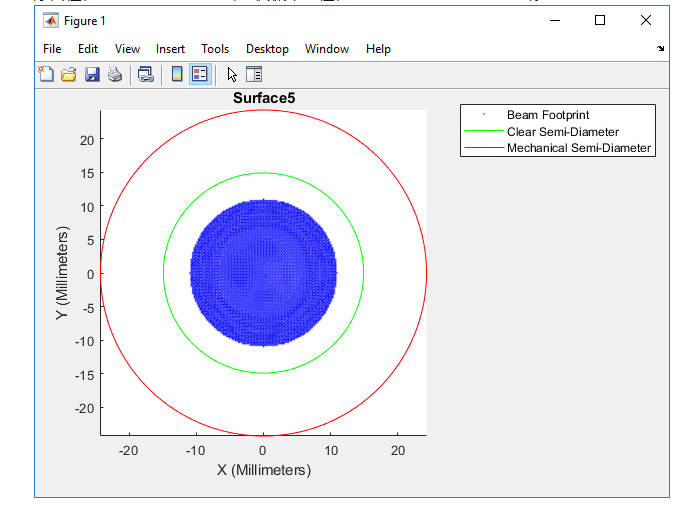The image size is (685, 506).
Task: Open the Tools menu
Action: coord(215,49)
